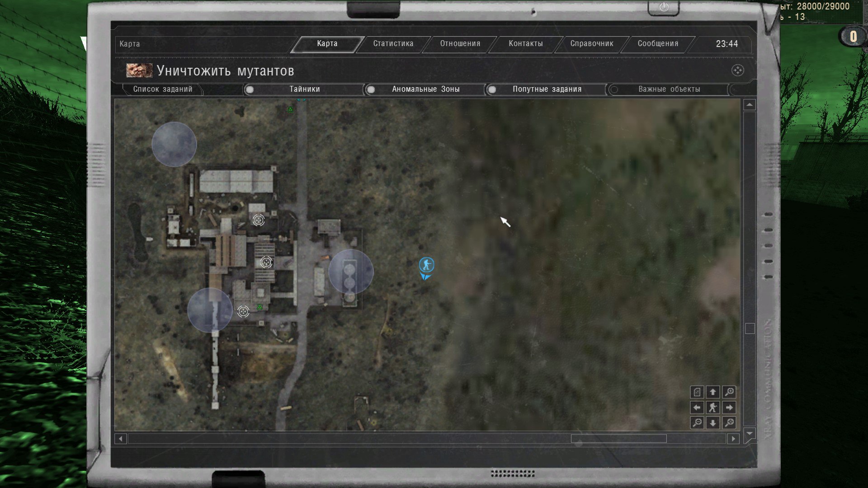Click the PDA power button on the top bezel
Viewport: 868px width, 488px height.
point(664,7)
